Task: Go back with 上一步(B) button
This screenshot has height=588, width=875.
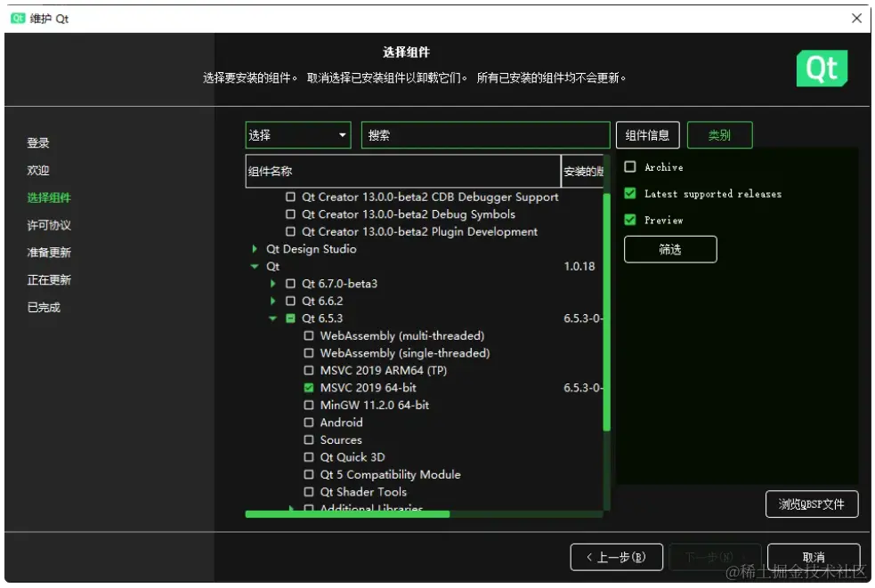Action: pos(616,557)
